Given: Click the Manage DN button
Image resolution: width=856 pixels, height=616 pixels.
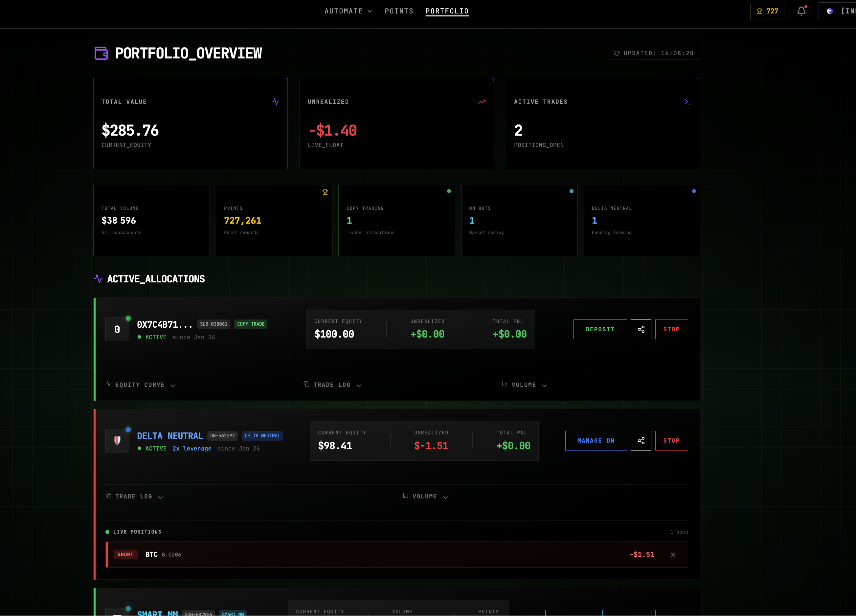Looking at the screenshot, I should (596, 441).
